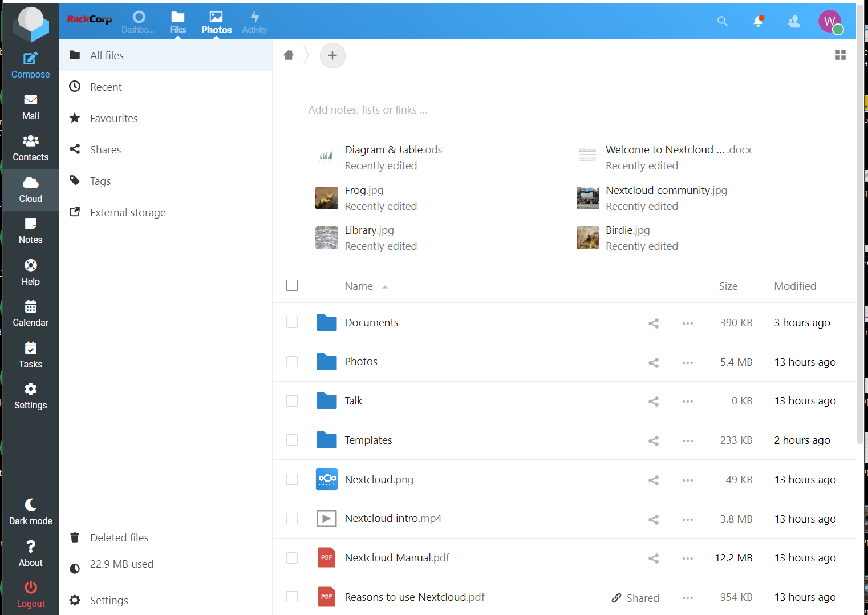Image resolution: width=868 pixels, height=615 pixels.
Task: Open more actions for Nextcloud intro.mp4
Action: [688, 520]
